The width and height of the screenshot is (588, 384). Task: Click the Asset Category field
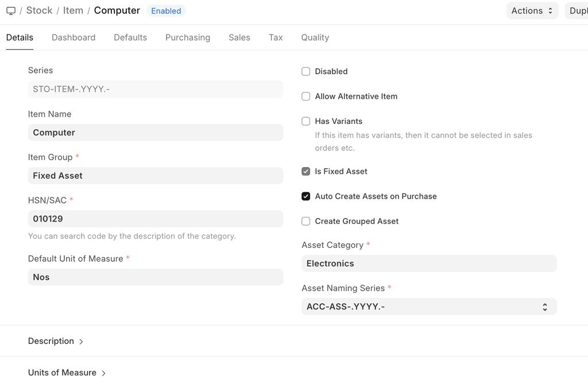429,263
